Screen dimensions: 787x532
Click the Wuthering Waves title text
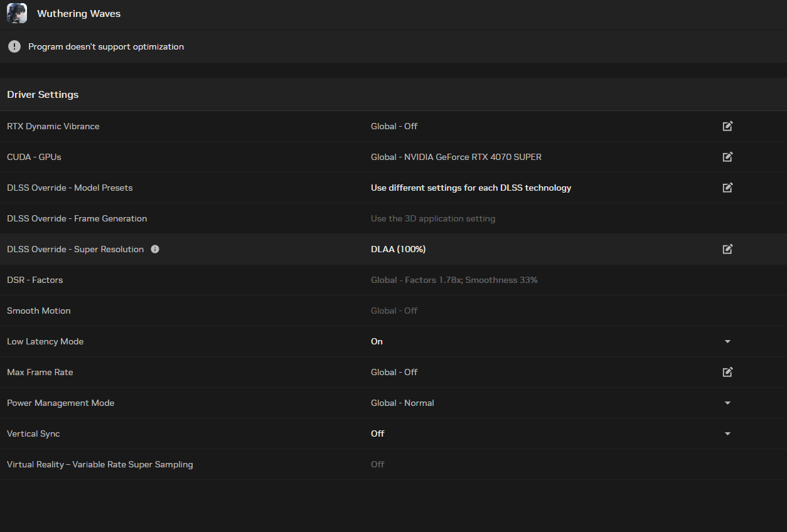(x=79, y=13)
